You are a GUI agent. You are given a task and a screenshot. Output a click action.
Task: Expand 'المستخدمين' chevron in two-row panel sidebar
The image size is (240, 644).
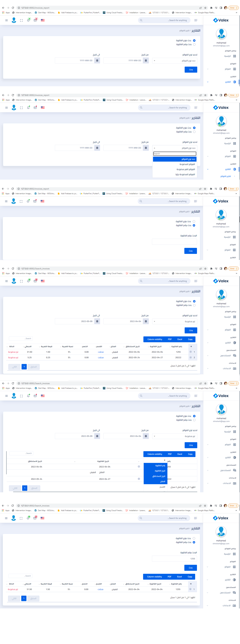pyautogui.click(x=208, y=355)
